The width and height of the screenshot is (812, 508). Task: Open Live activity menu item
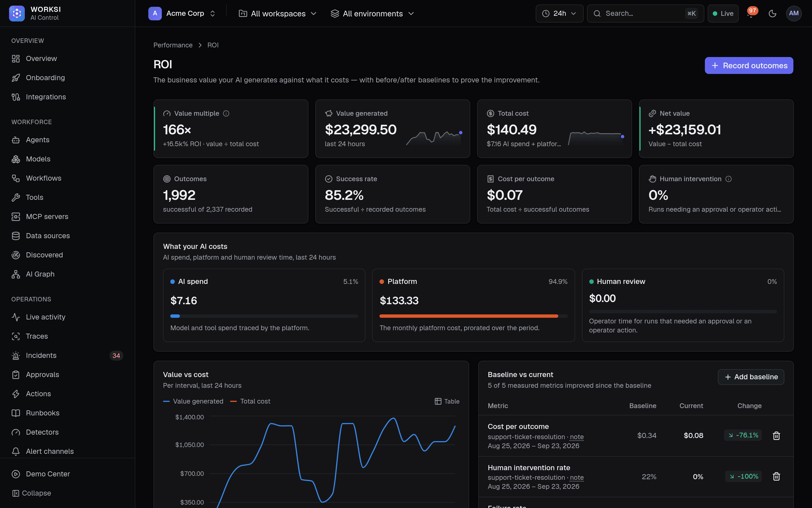coord(67,317)
